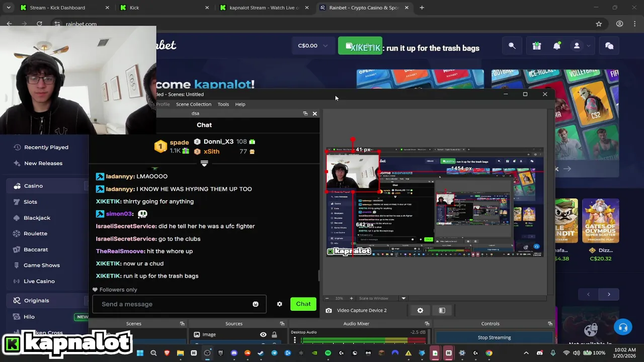Open New Releases in Rainbet sidebar

[43, 163]
